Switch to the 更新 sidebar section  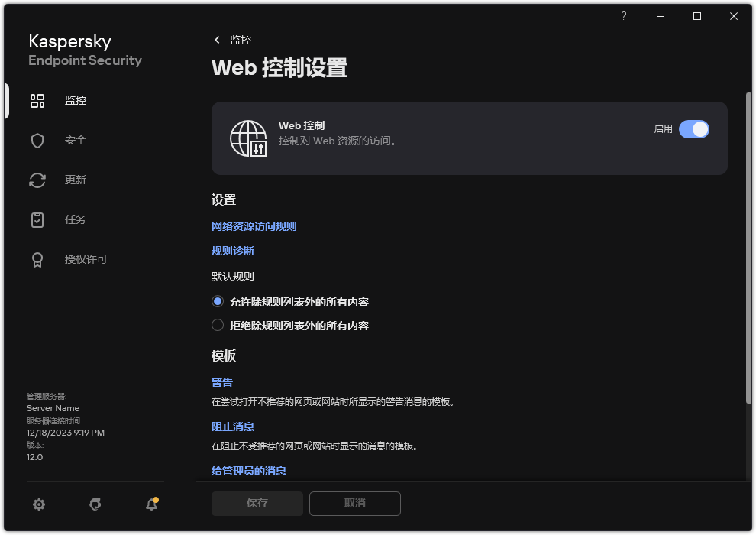(x=76, y=180)
